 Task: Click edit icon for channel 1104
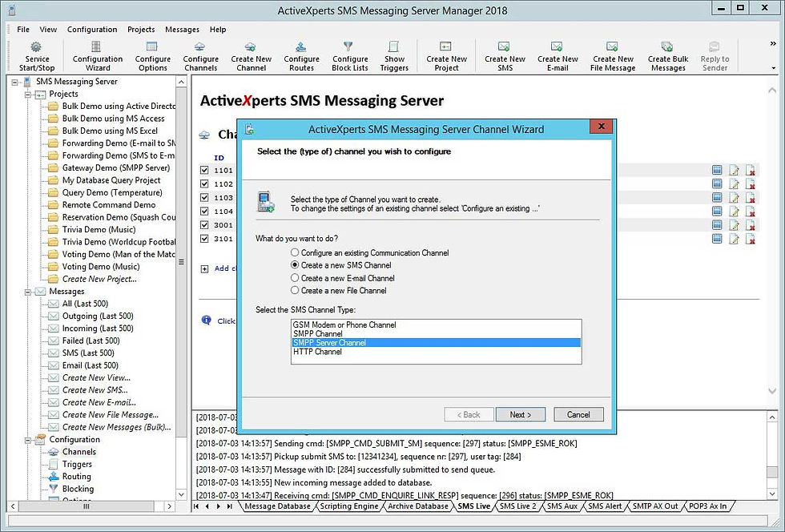tap(734, 212)
